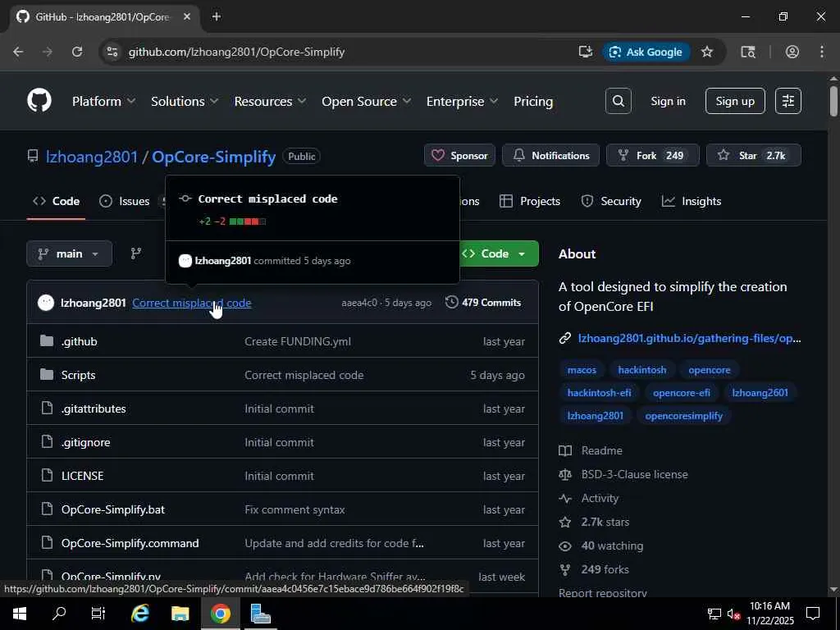Screen dimensions: 840x630
Task: Expand the Resources navigation dropdown
Action: pyautogui.click(x=270, y=101)
